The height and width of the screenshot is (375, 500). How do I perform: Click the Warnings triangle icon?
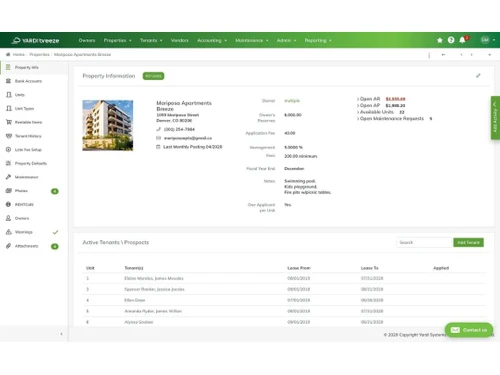pyautogui.click(x=9, y=232)
